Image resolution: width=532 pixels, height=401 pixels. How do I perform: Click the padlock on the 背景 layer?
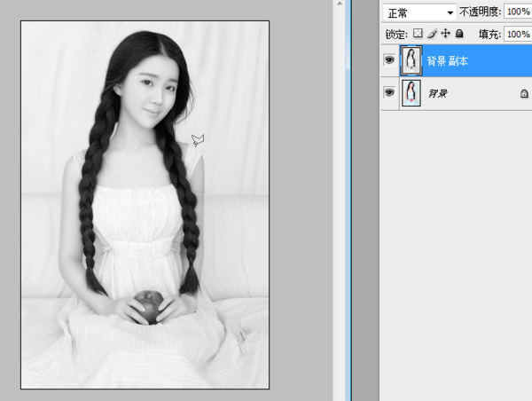523,93
